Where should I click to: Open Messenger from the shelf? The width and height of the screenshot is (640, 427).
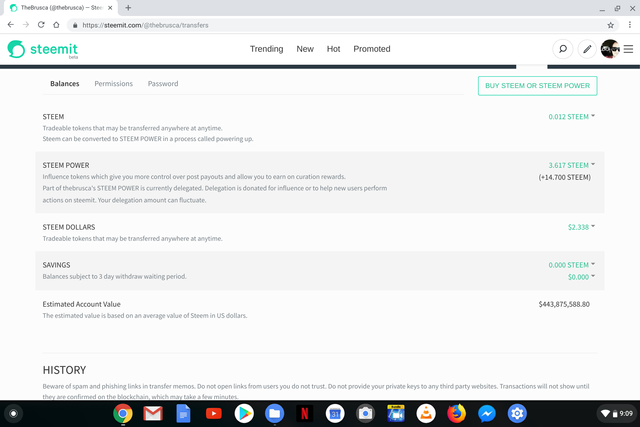coord(487,414)
